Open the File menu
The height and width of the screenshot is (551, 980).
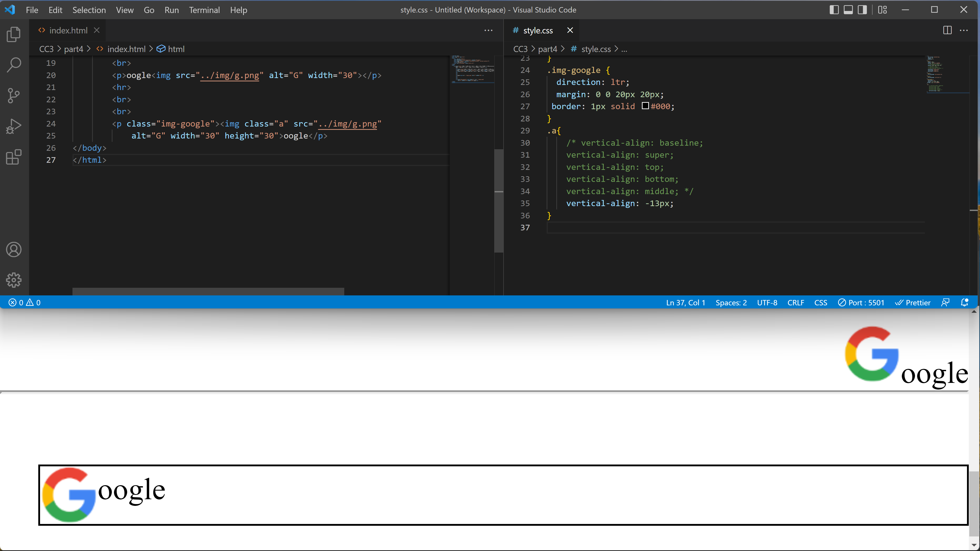32,10
